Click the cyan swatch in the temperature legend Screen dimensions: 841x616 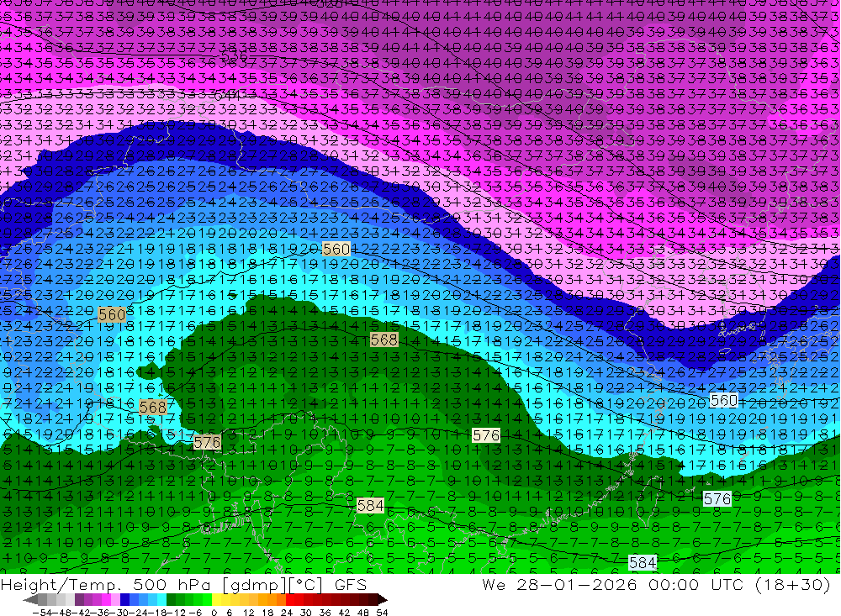point(161,599)
